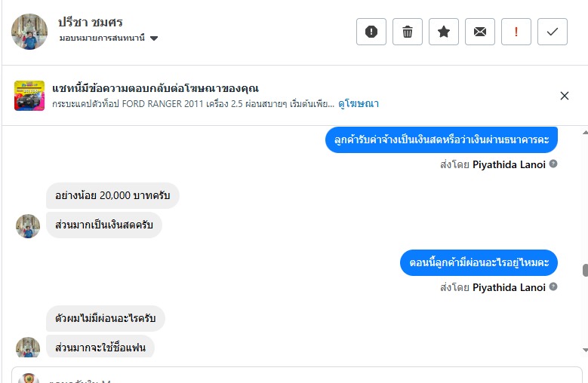
Task: Open the ดูโฆษณา link
Action: click(359, 103)
